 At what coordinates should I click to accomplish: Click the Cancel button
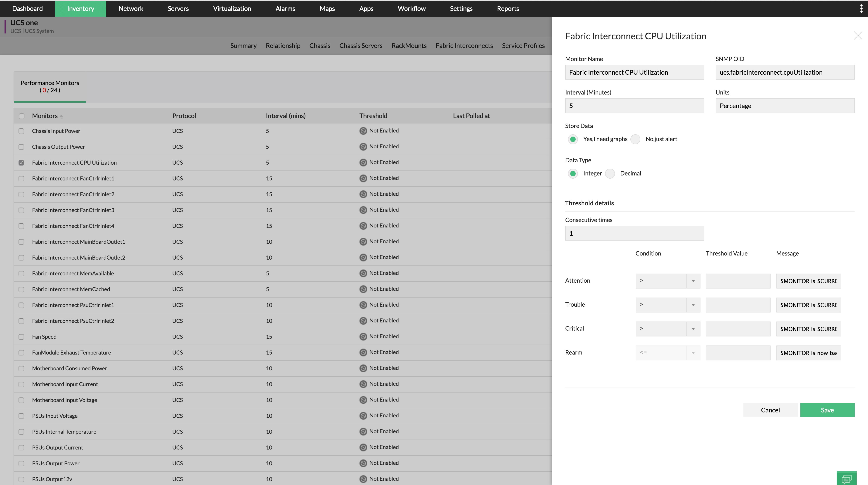point(770,410)
